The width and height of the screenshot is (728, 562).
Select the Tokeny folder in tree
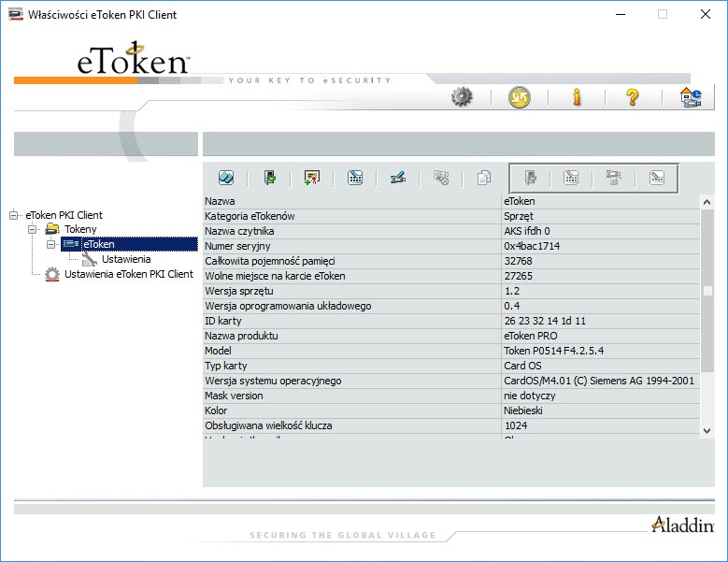(80, 230)
